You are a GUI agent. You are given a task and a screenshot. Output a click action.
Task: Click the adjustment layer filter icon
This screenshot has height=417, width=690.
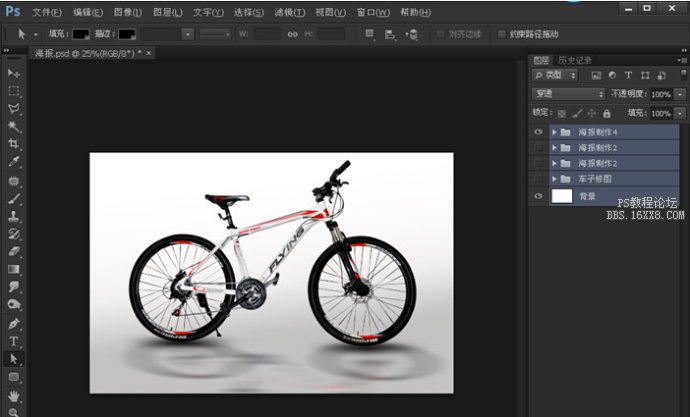tap(612, 75)
